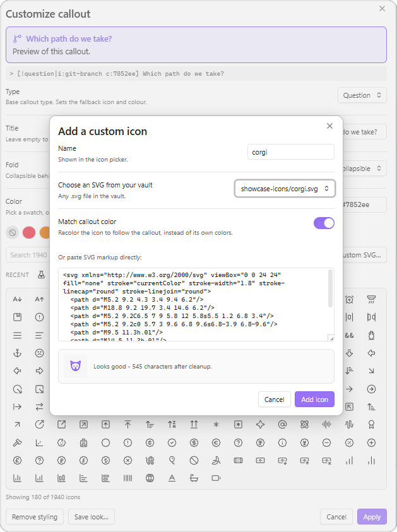Choose the bathtub icon
This screenshot has width=397, height=532.
tap(194, 478)
